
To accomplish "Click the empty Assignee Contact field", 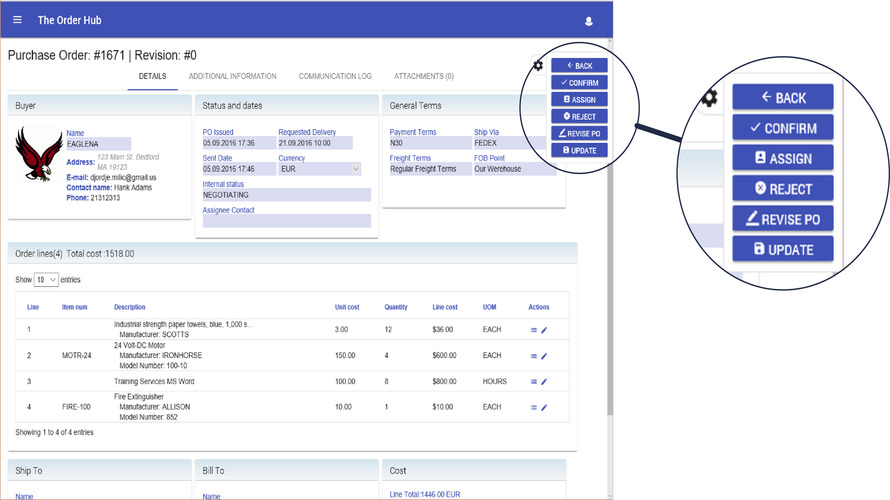I will 287,221.
